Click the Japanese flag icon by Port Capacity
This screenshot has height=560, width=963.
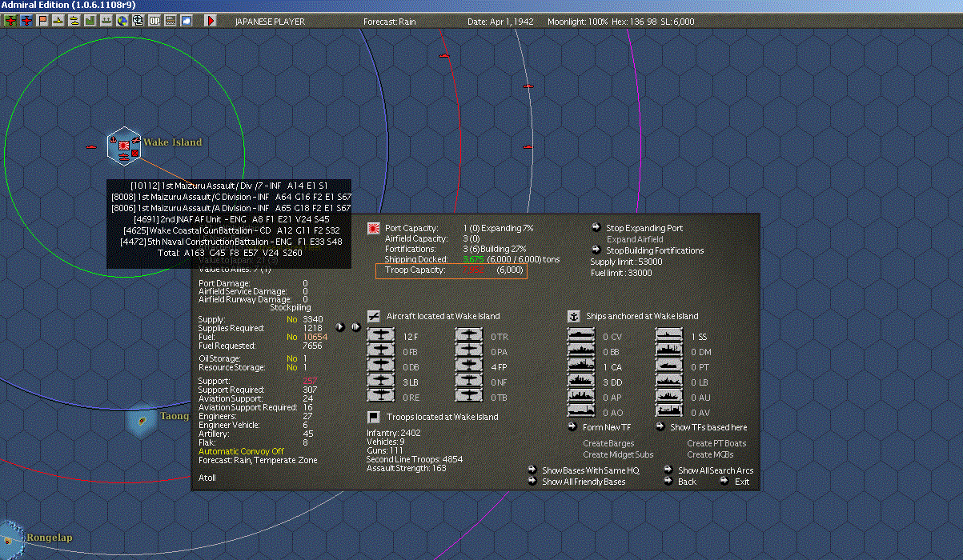tap(373, 228)
